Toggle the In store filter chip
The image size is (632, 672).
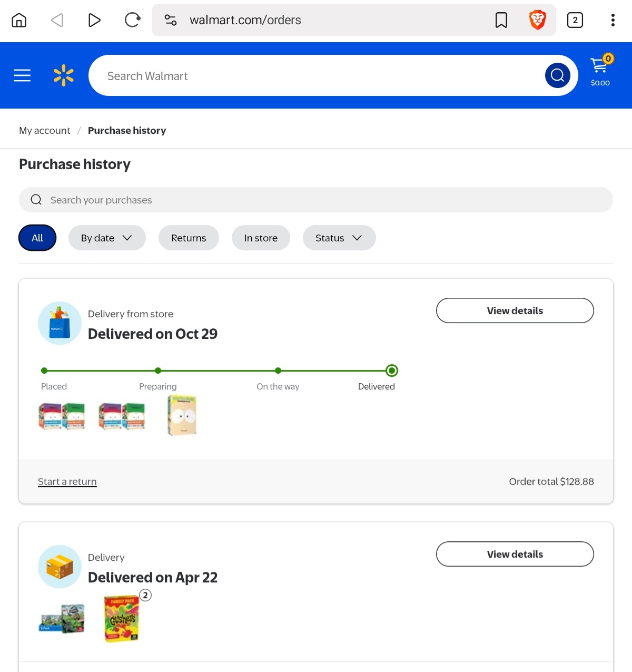click(261, 238)
